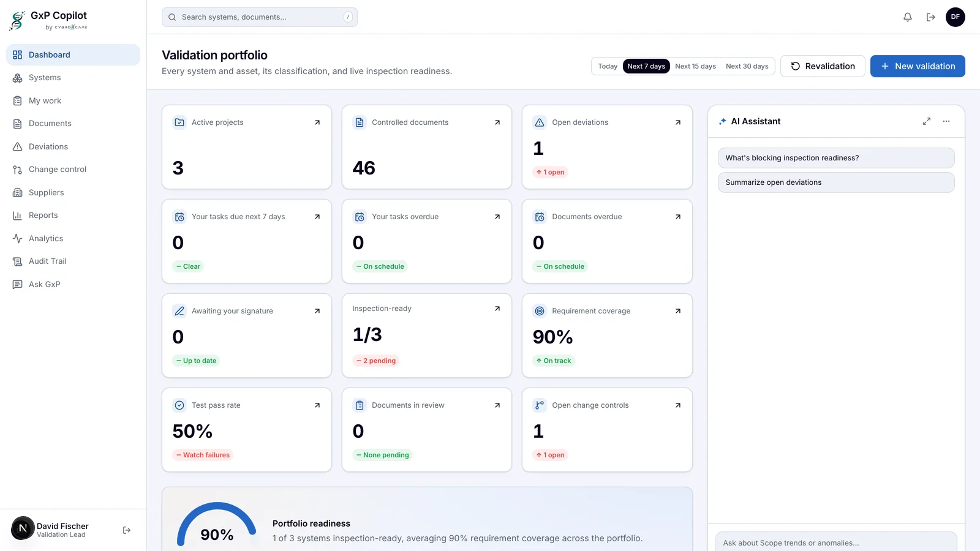The image size is (980, 551).
Task: Click the 90% portfolio readiness gauge
Action: click(217, 525)
